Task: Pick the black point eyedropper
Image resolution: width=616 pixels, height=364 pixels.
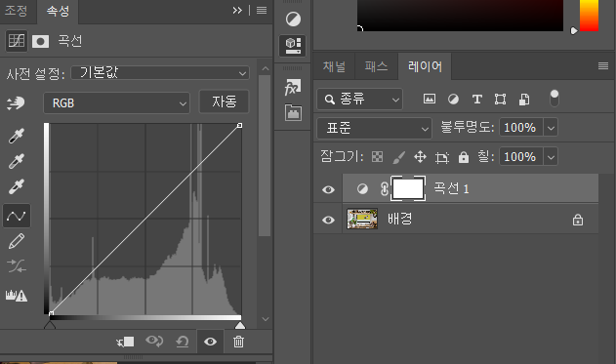Action: [x=16, y=136]
